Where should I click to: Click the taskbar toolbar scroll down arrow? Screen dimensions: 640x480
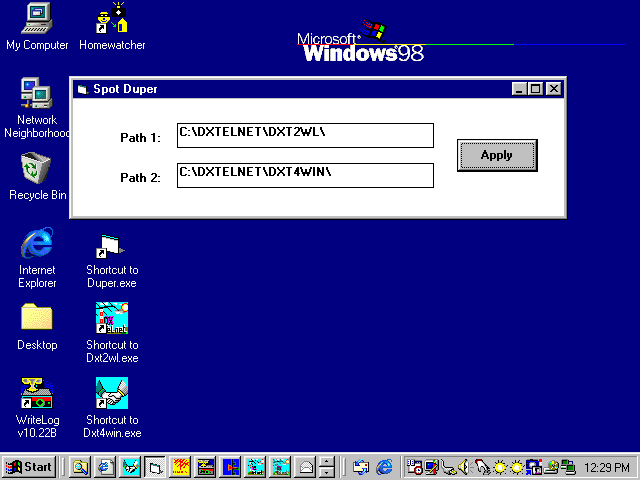coord(327,472)
